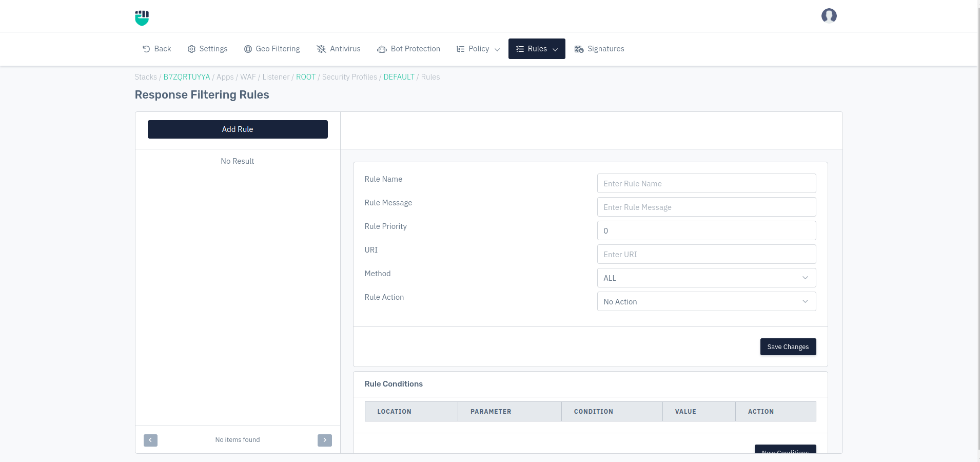This screenshot has height=462, width=980.
Task: Click the ACTION column header
Action: point(776,412)
